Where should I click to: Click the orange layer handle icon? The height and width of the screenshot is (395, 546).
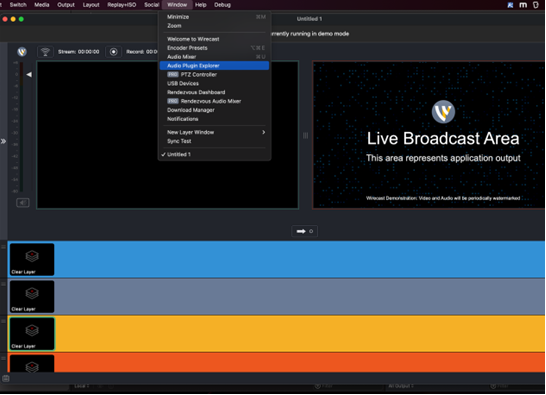click(x=3, y=358)
